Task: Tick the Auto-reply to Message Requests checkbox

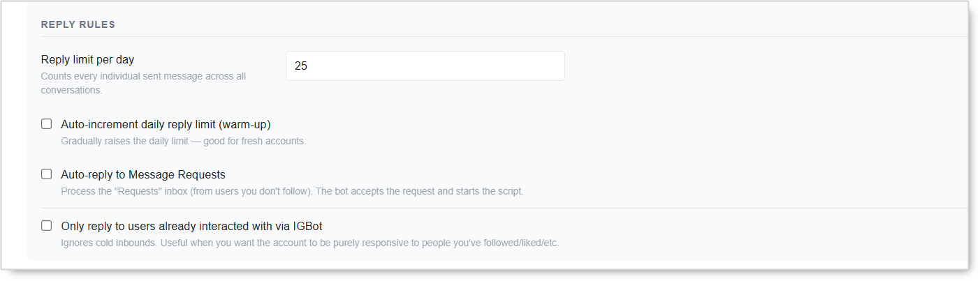Action: [47, 174]
